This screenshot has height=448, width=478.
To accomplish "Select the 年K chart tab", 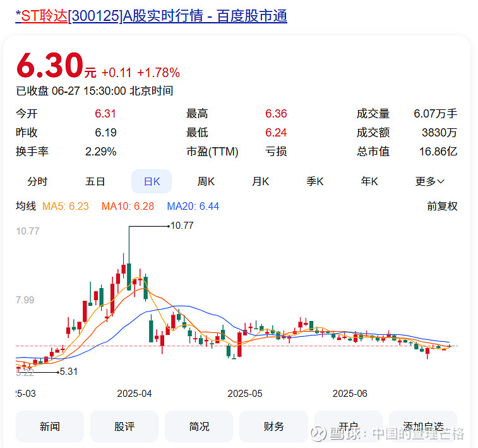I will point(369,181).
